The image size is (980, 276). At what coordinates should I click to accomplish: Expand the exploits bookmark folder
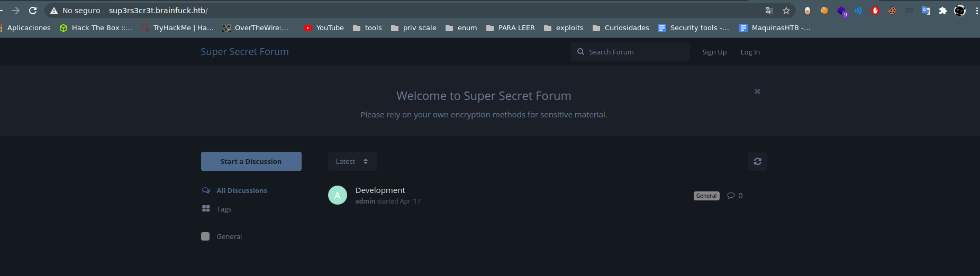tap(564, 28)
